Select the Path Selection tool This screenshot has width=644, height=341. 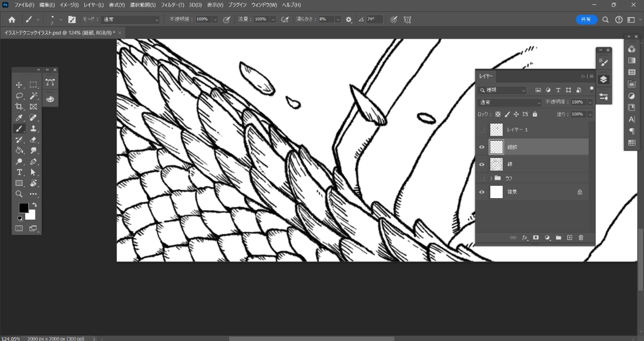point(33,172)
